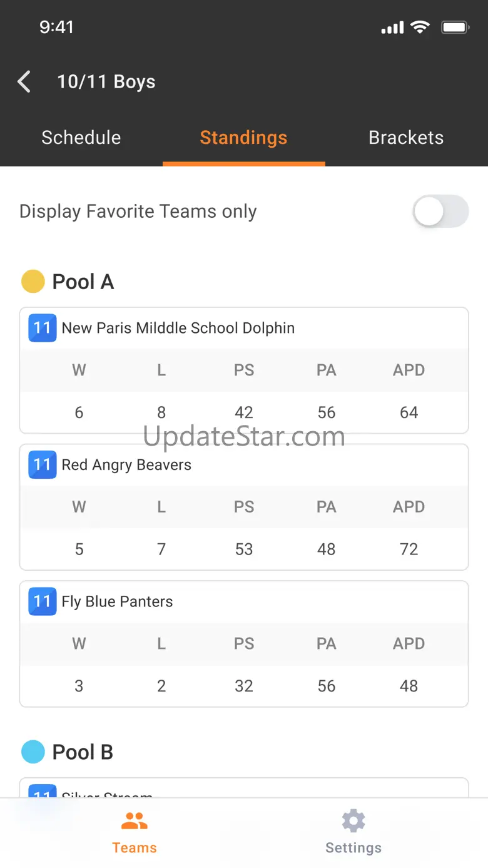The height and width of the screenshot is (868, 488).
Task: Open the Settings gear icon
Action: pos(353,821)
